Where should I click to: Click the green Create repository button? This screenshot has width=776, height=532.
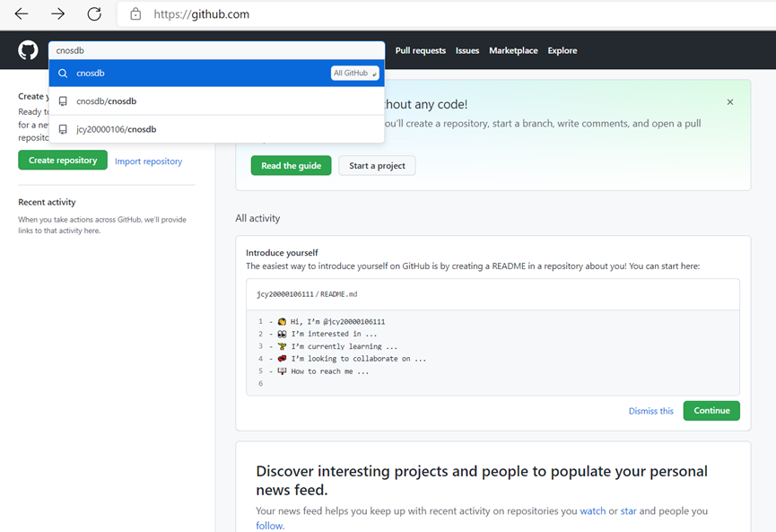[x=63, y=161]
